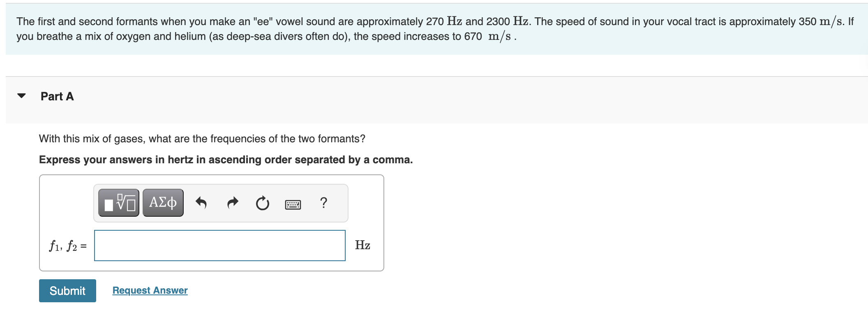Select the square root template button
The width and height of the screenshot is (868, 329).
118,202
